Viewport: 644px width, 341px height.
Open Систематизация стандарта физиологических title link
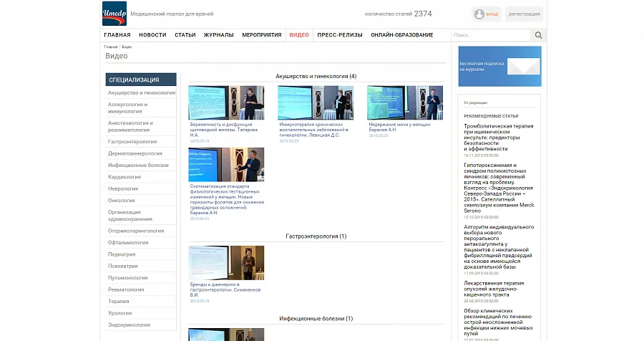227,199
